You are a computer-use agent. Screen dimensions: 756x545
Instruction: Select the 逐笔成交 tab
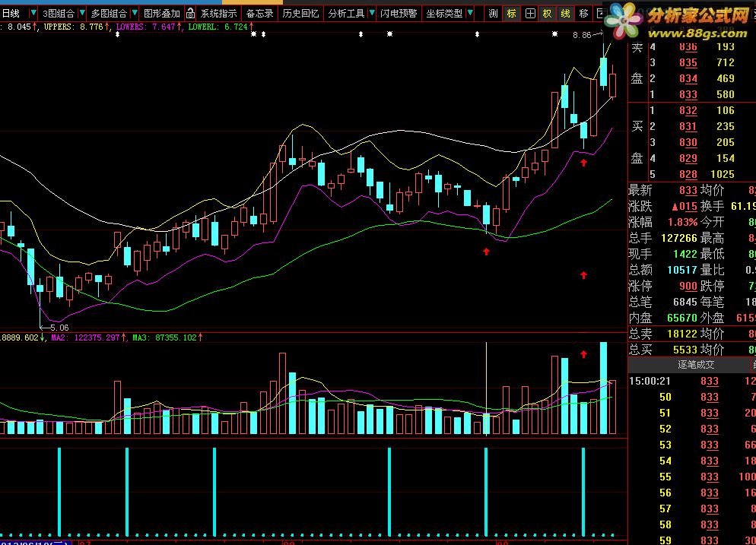point(696,365)
